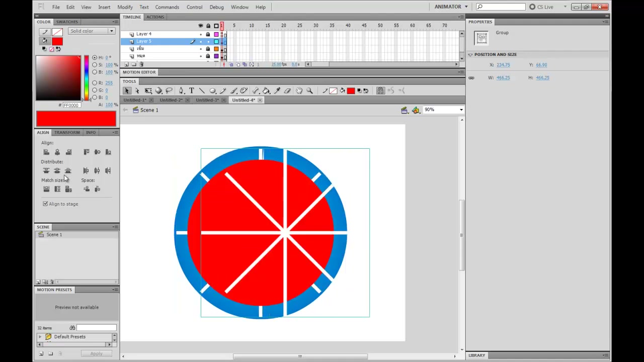Select the Zoom magnifier tool
This screenshot has height=362, width=644.
310,90
